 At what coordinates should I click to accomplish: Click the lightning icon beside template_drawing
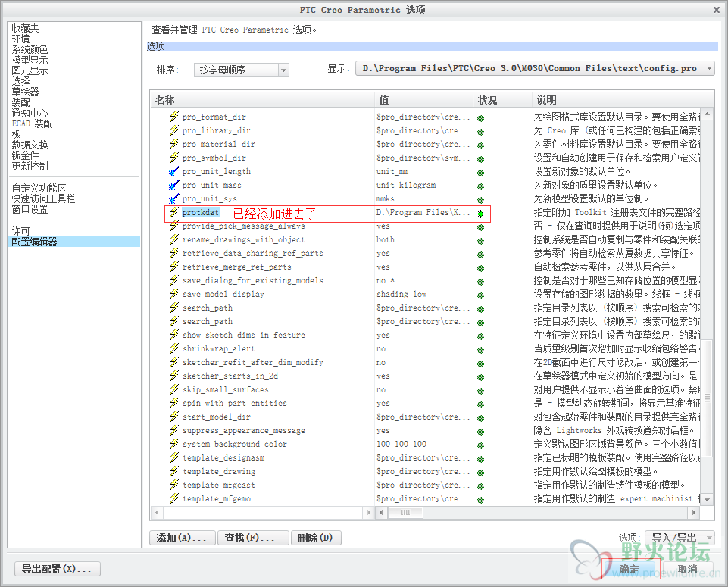pyautogui.click(x=174, y=471)
